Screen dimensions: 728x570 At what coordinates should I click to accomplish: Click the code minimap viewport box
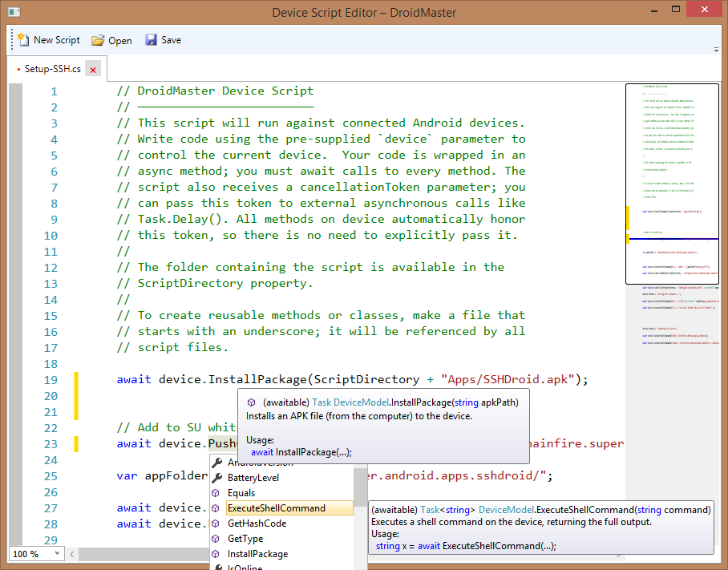(x=672, y=184)
